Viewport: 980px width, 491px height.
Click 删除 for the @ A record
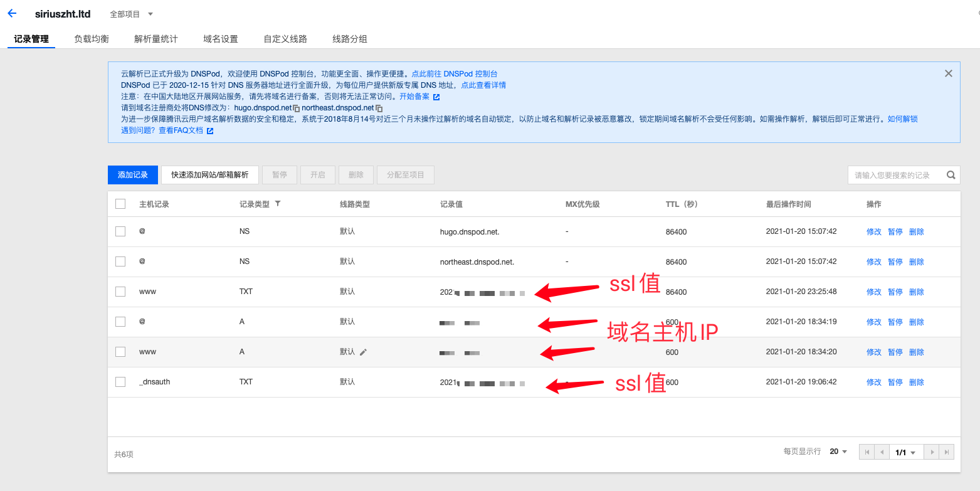pos(917,322)
